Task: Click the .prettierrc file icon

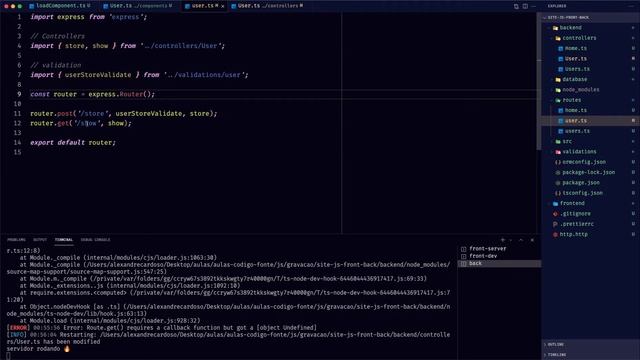Action: point(555,224)
